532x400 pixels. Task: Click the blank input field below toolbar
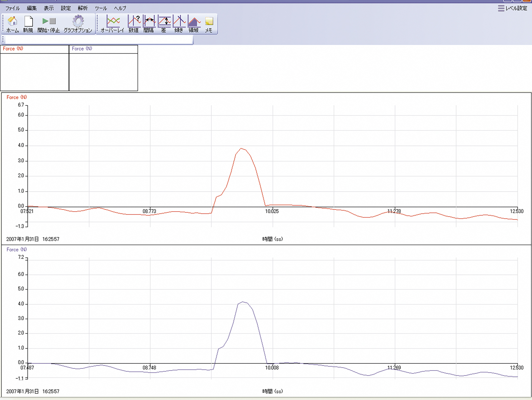point(99,39)
